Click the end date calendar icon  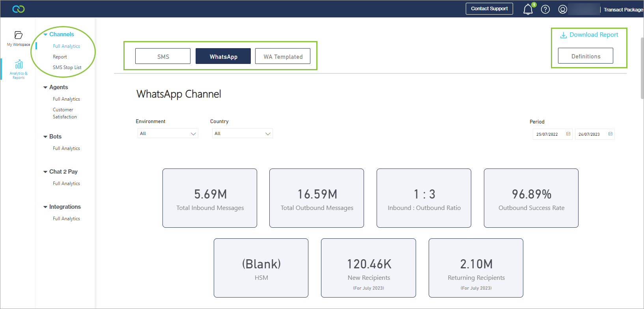(x=610, y=134)
